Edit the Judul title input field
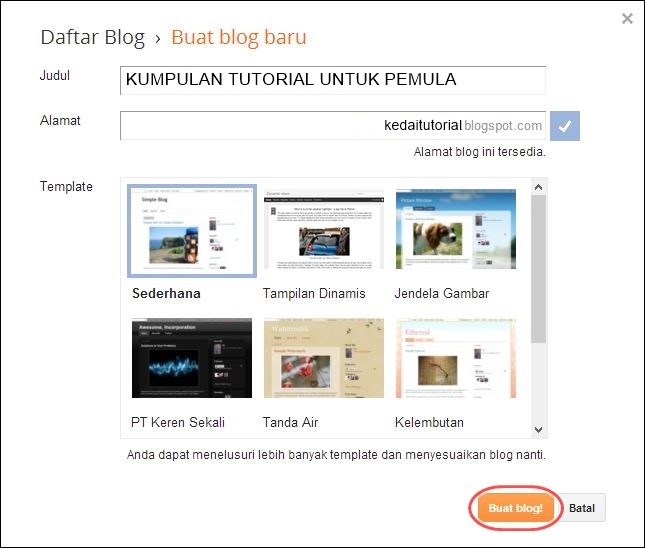Viewport: 645px width, 548px height. pos(333,80)
